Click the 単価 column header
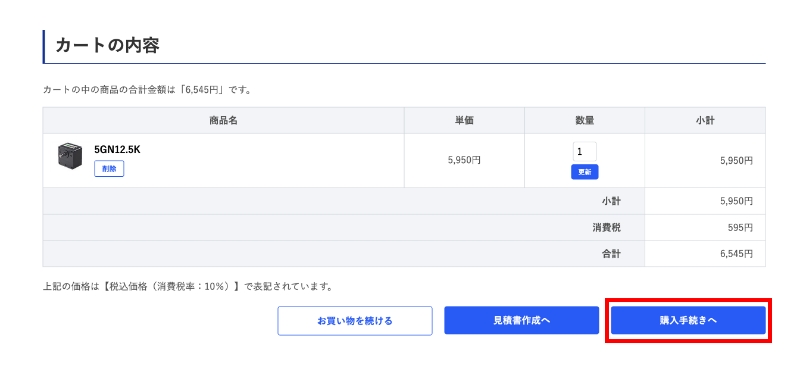Screen dimensions: 800x370 coord(464,121)
